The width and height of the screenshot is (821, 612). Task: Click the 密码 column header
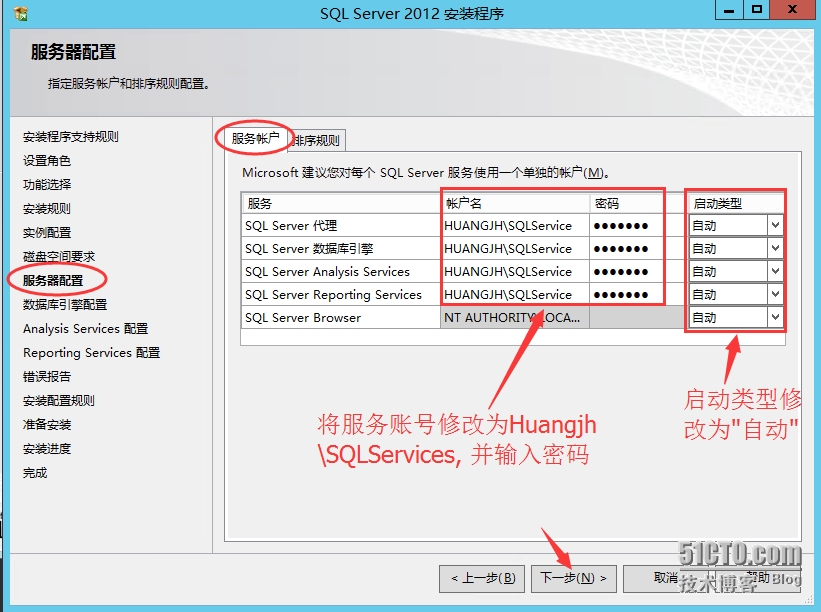pos(637,204)
